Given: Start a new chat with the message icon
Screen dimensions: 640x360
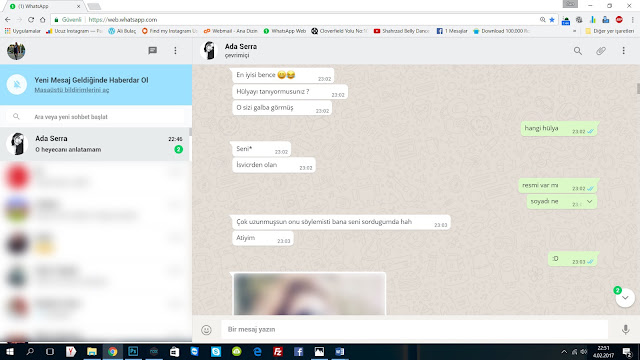Looking at the screenshot, I should coord(153,51).
